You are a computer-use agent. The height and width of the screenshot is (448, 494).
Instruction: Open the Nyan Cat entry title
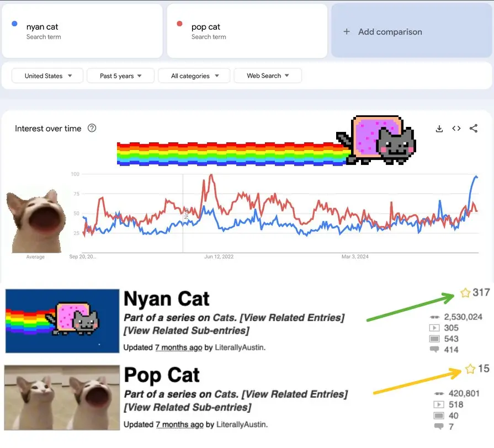pyautogui.click(x=166, y=299)
